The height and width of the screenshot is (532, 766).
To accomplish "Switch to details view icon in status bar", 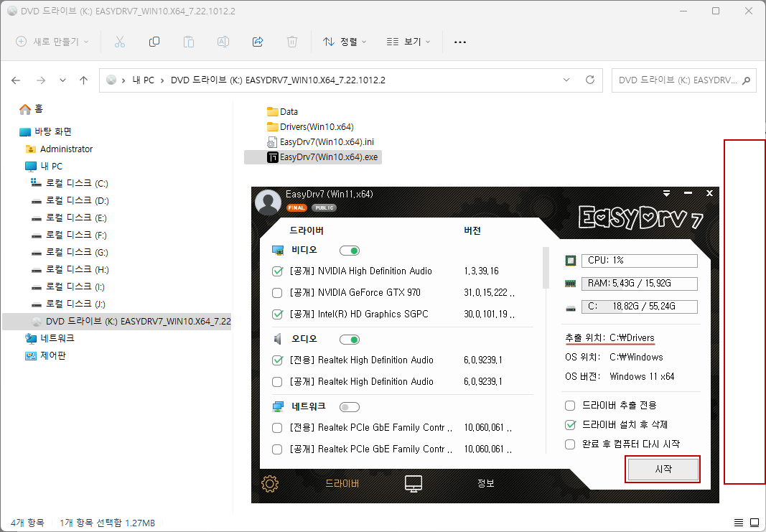I will coord(739,523).
